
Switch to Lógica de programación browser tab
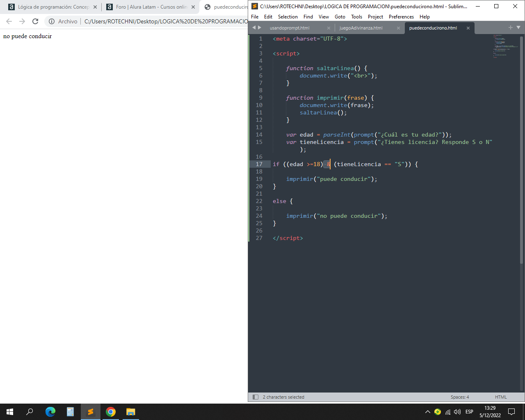coord(52,7)
